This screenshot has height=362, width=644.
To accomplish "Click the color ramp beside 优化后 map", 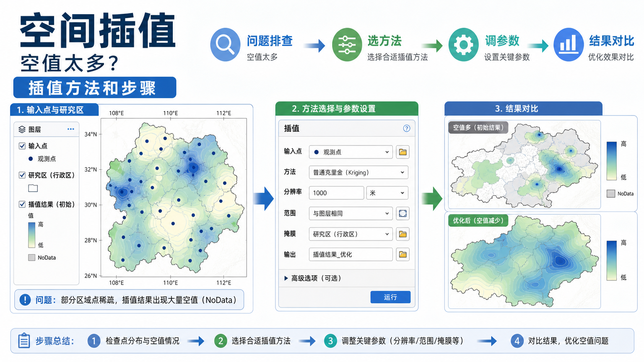I will click(611, 261).
